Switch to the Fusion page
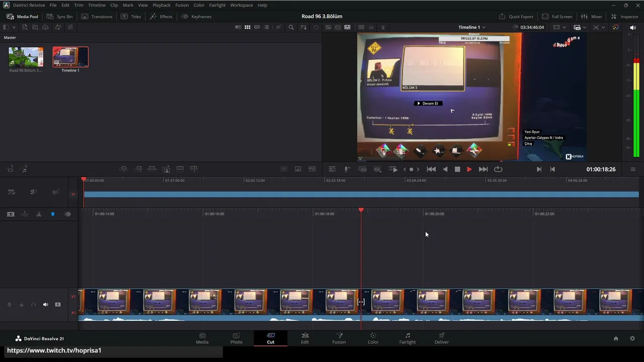644x362 pixels. point(339,338)
